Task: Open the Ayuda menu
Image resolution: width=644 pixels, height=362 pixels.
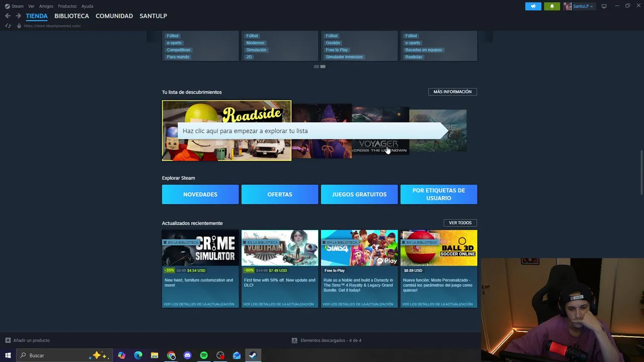Action: pyautogui.click(x=87, y=6)
